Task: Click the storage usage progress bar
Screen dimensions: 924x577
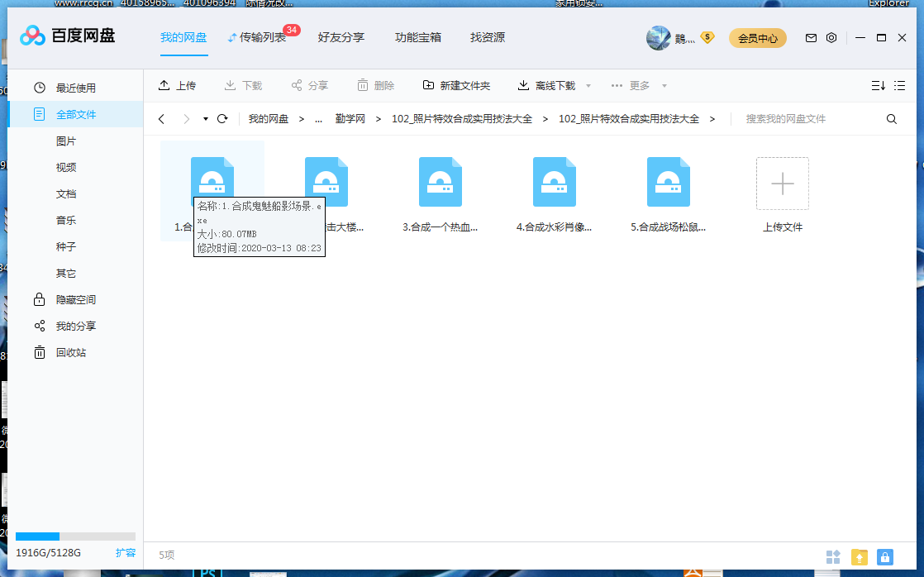Action: click(75, 536)
